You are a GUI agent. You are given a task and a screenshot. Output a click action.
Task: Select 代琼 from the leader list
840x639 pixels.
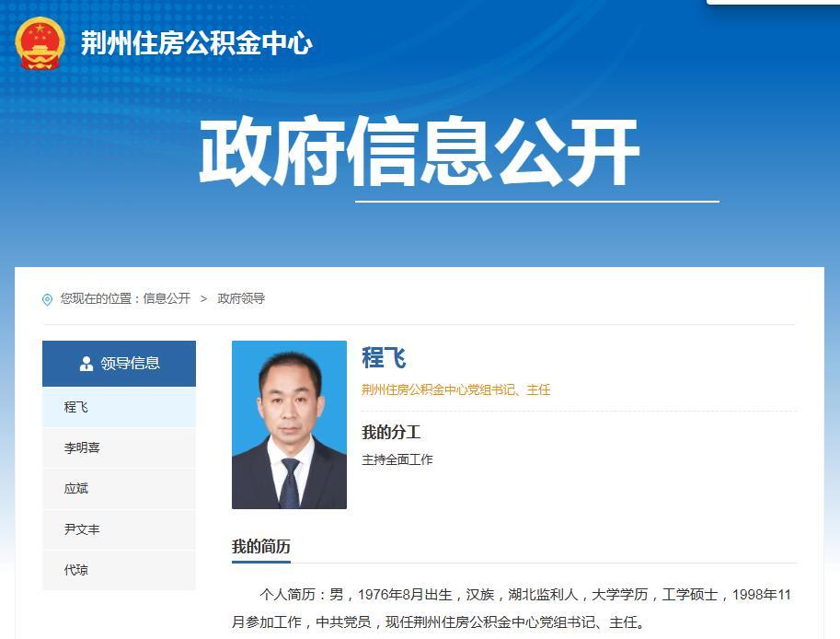tap(76, 570)
